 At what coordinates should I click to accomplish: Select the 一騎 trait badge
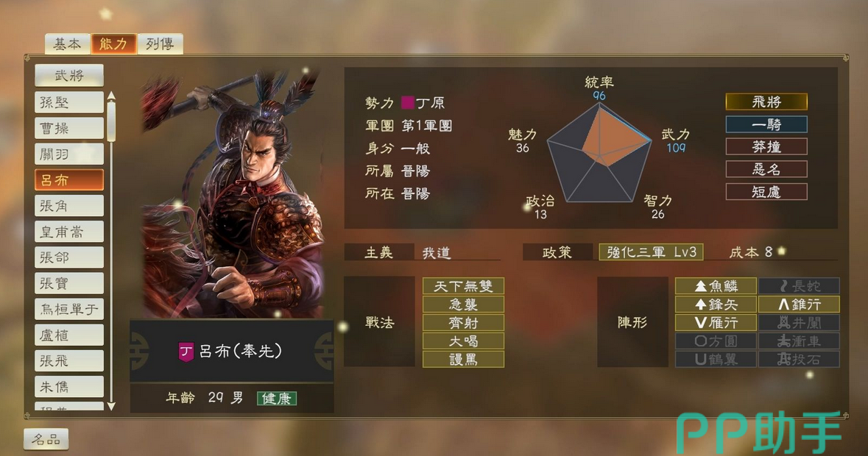[766, 124]
